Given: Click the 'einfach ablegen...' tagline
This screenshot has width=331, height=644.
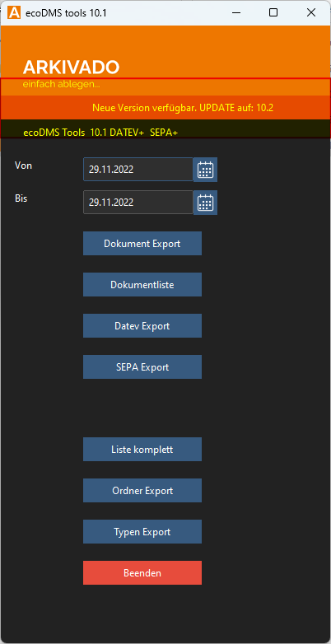Looking at the screenshot, I should click(x=61, y=85).
